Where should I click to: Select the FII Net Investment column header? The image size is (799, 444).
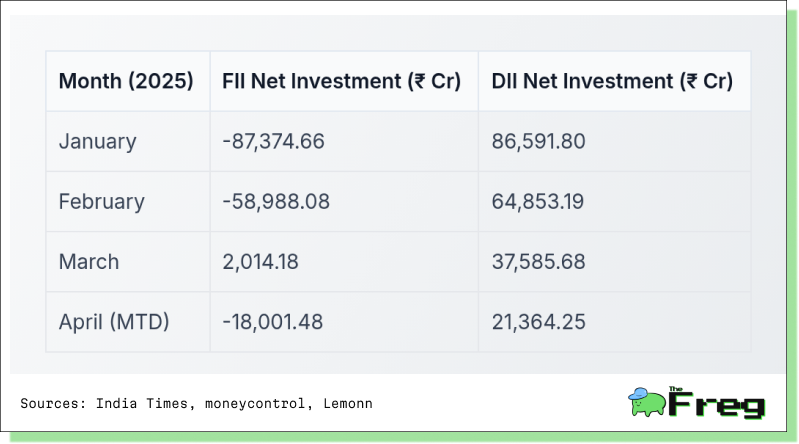341,81
